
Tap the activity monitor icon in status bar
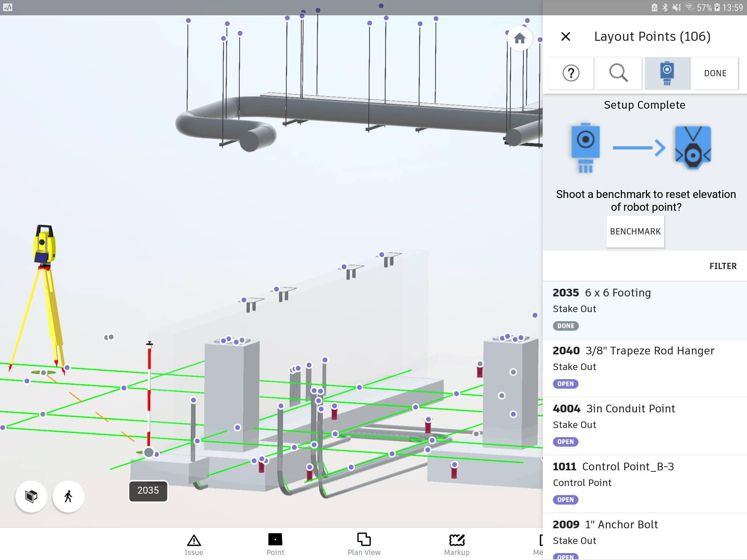point(8,7)
